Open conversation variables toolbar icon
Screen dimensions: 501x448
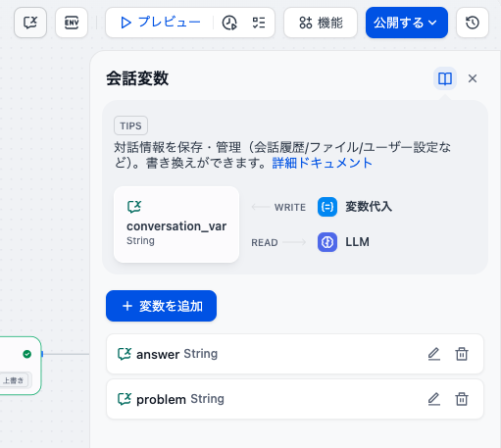pos(30,23)
